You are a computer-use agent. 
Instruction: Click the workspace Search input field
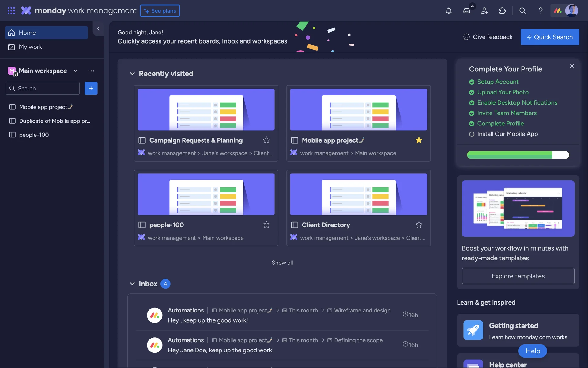[x=46, y=88]
